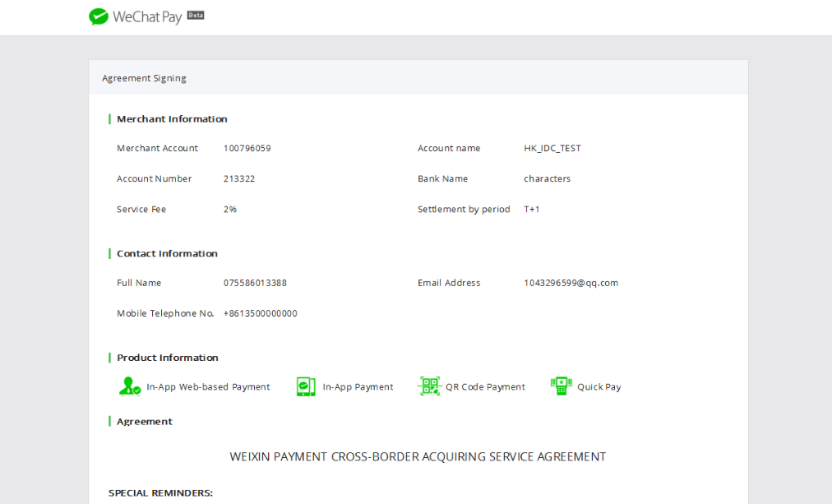Click the Mobile Telephone No. label
The image size is (832, 504).
coord(165,313)
